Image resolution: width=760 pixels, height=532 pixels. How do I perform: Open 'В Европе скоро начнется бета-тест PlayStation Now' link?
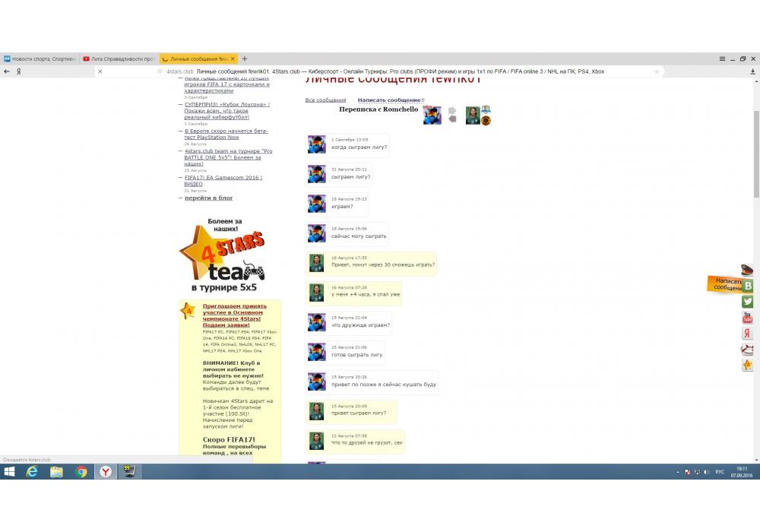[226, 134]
